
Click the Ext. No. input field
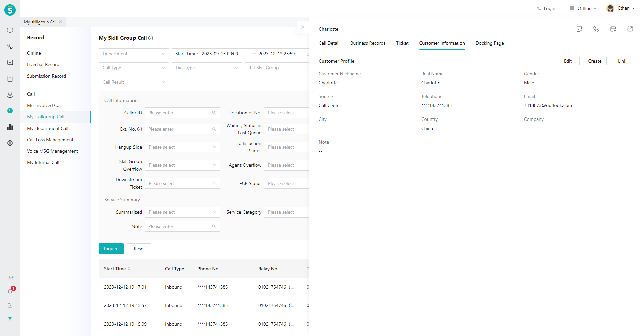coord(182,129)
